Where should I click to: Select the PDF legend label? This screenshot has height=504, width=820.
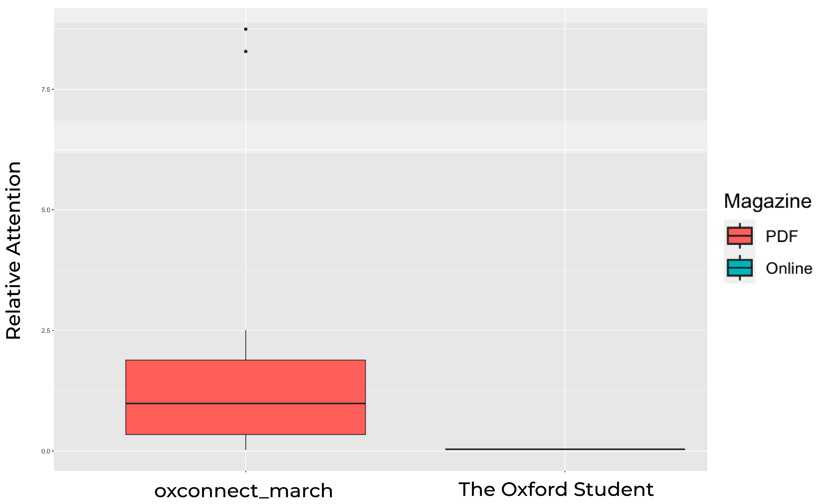(782, 236)
